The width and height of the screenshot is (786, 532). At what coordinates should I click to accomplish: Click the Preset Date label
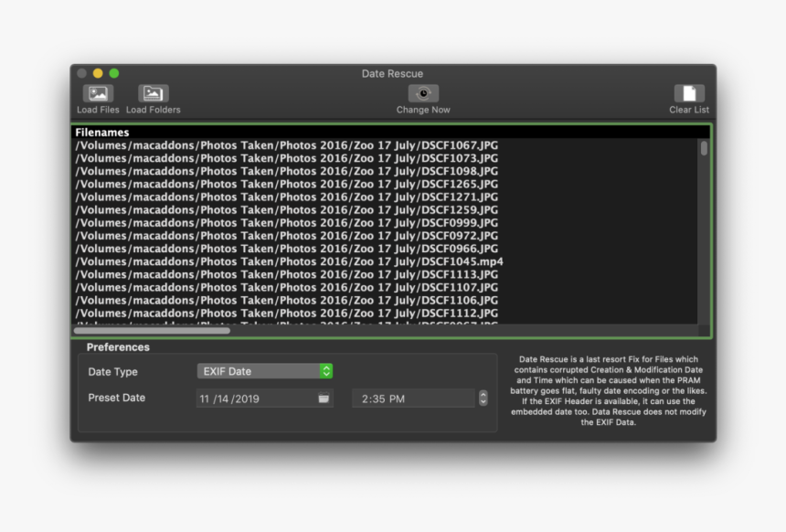coord(117,398)
